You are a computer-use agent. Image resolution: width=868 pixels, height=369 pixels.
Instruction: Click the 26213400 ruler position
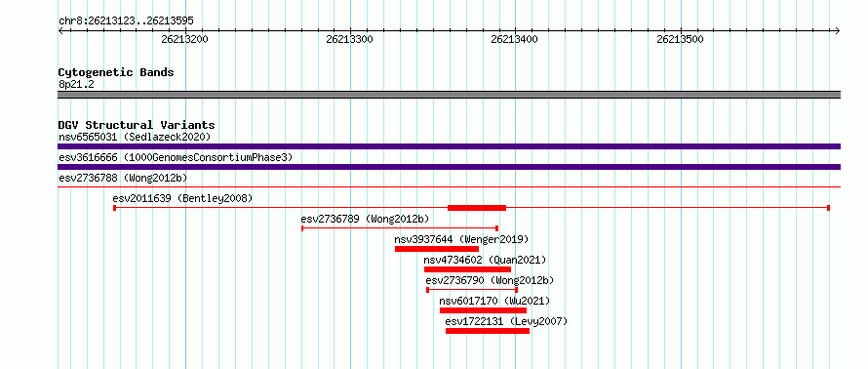coord(515,39)
